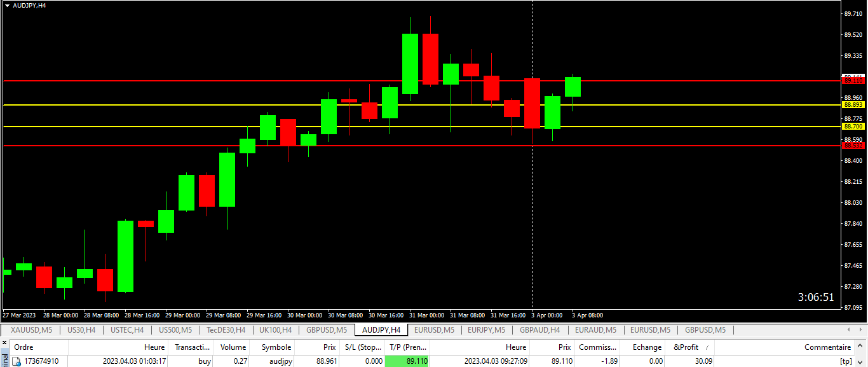Switch to the EURJPY,M5 chart tab
The width and height of the screenshot is (868, 367).
point(487,330)
